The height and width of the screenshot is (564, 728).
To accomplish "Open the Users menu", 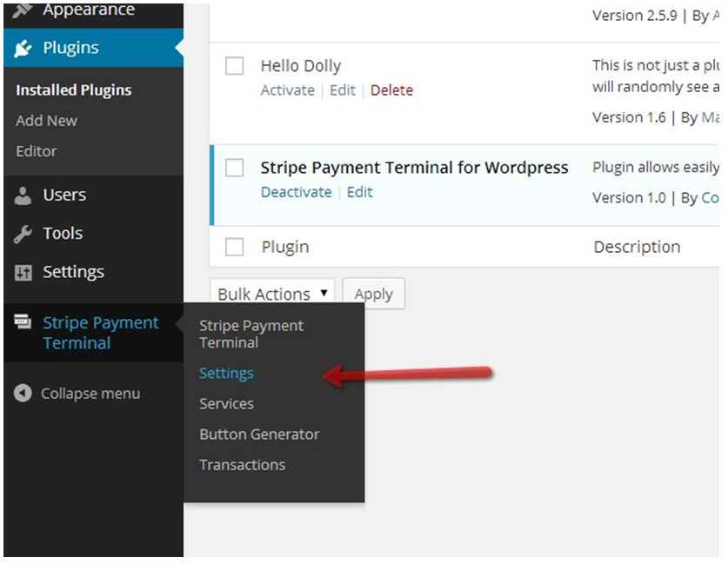I will point(93,196).
